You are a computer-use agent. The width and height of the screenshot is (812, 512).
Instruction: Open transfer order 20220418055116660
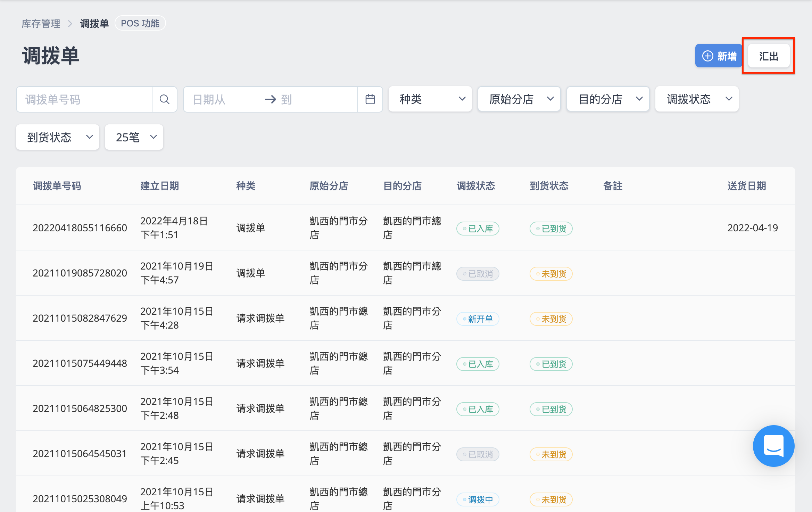coord(80,228)
